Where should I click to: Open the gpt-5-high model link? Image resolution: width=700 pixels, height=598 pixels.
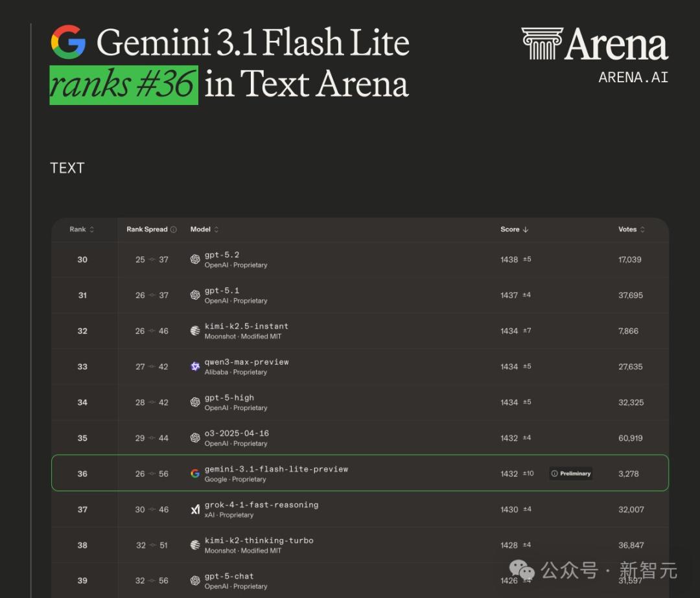point(229,398)
